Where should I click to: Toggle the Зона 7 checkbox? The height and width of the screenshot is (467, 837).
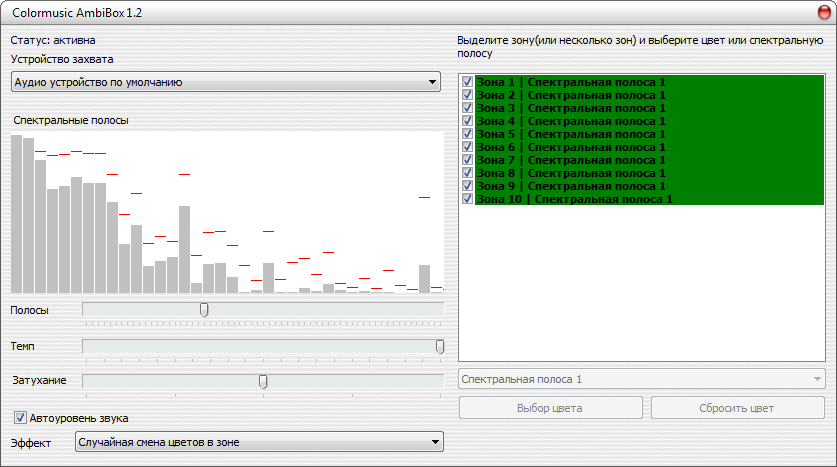point(468,160)
